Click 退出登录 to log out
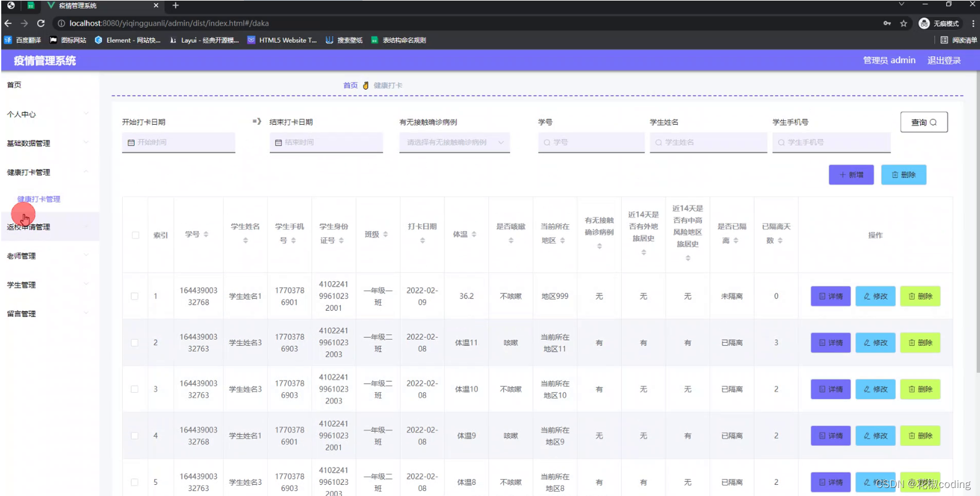 coord(944,61)
